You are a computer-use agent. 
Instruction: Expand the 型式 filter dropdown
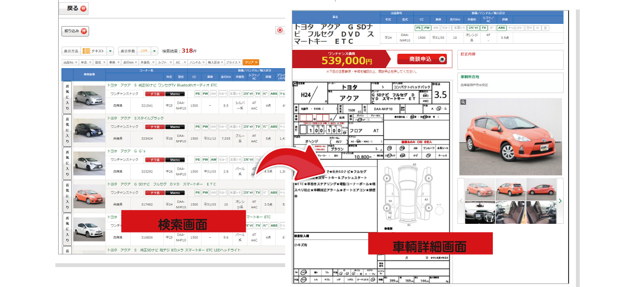coord(99,63)
